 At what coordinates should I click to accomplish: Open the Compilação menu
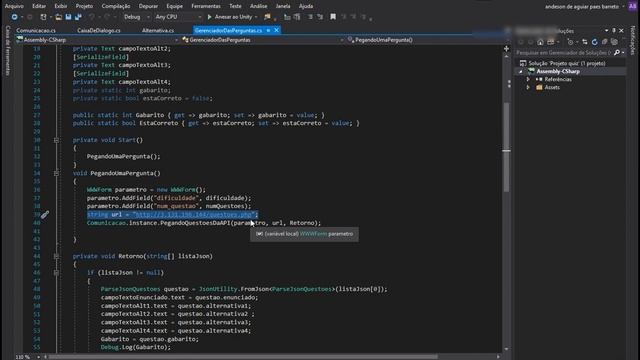[x=116, y=6]
